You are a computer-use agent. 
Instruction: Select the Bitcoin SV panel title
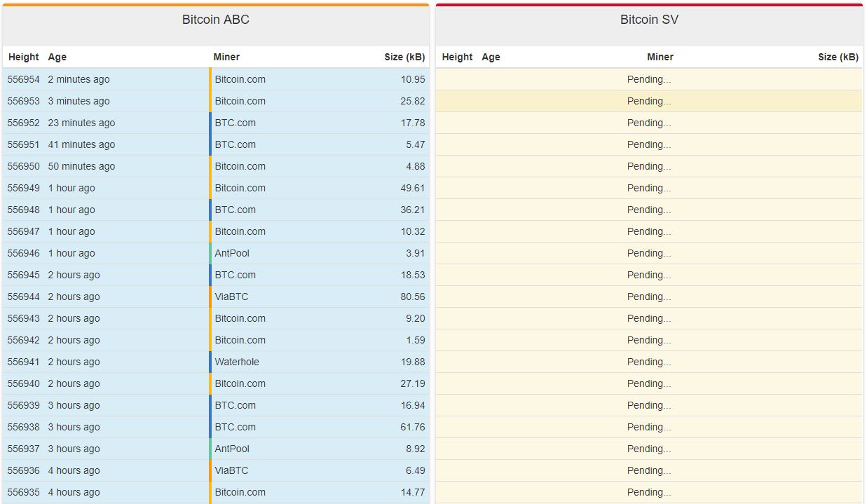click(x=650, y=20)
